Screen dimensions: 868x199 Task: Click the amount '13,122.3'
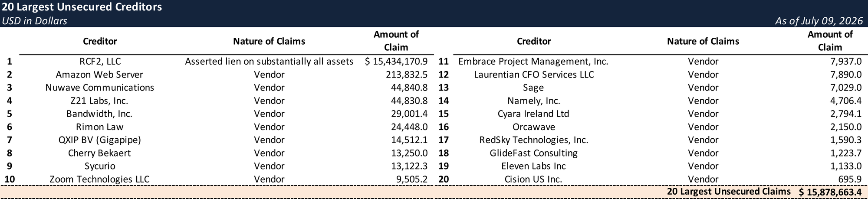[x=409, y=166]
